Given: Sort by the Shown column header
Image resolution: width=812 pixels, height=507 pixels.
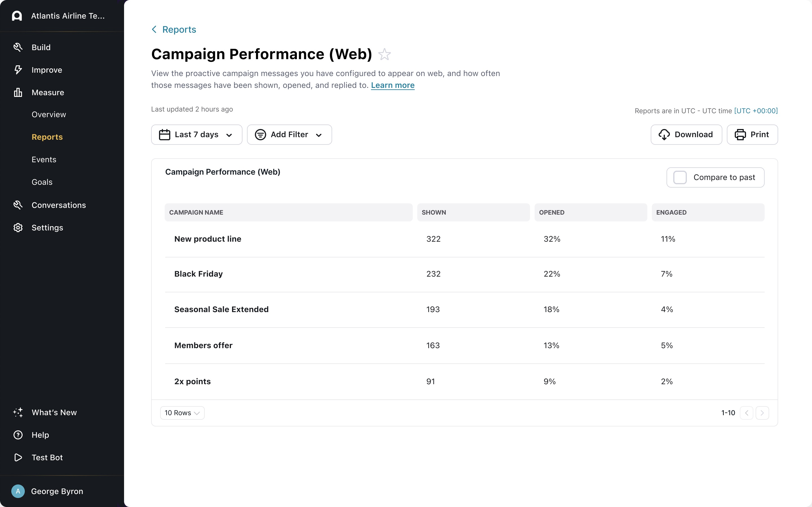Looking at the screenshot, I should tap(434, 212).
